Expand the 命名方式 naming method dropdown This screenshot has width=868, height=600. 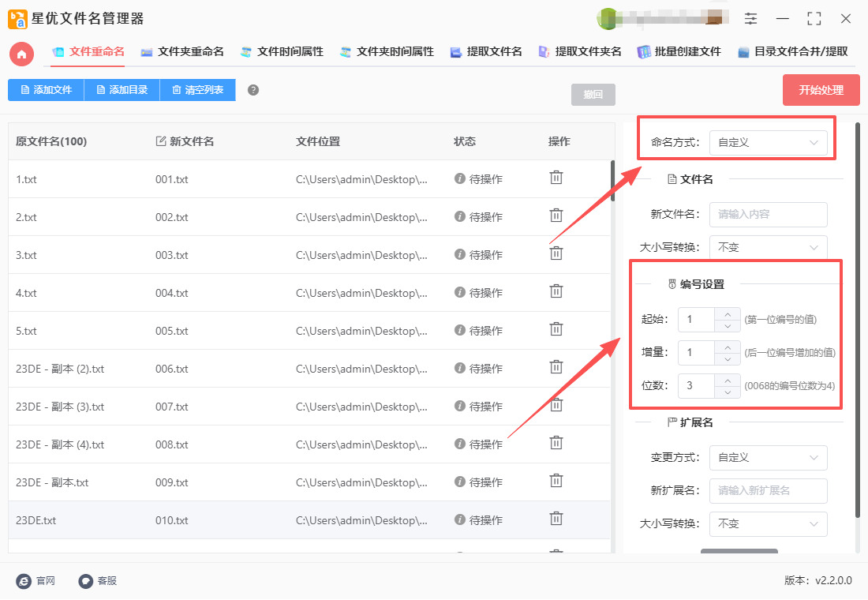(x=768, y=143)
